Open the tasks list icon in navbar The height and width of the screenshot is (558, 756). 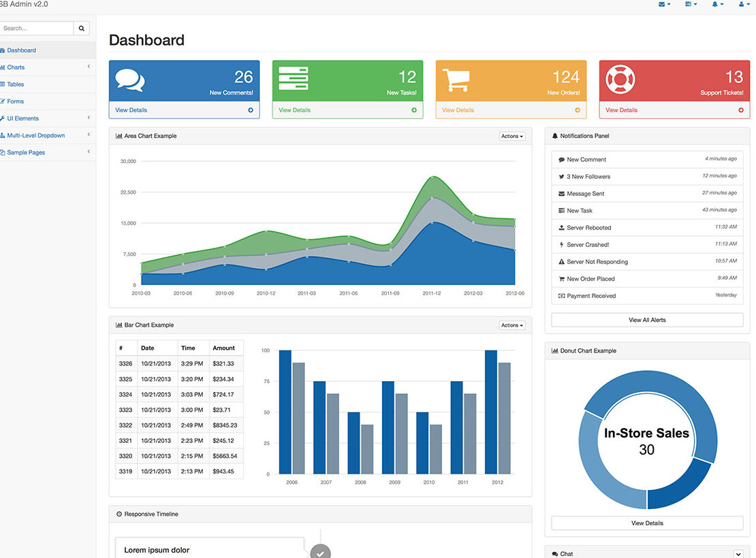click(x=691, y=4)
